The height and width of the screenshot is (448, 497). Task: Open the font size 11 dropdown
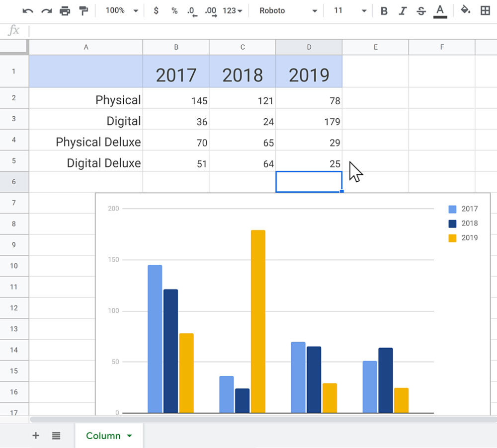coord(350,11)
